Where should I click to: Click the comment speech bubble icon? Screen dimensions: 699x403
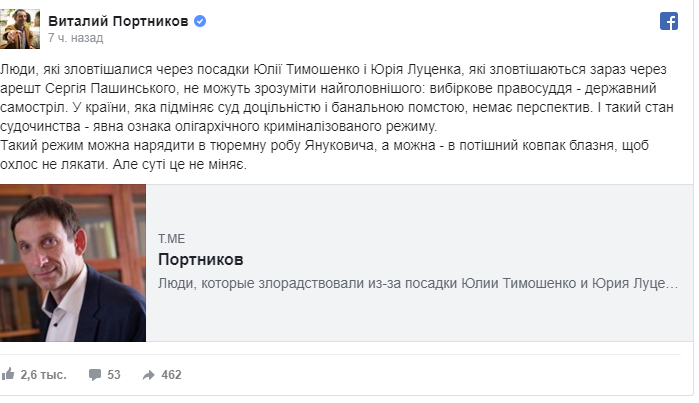(95, 375)
